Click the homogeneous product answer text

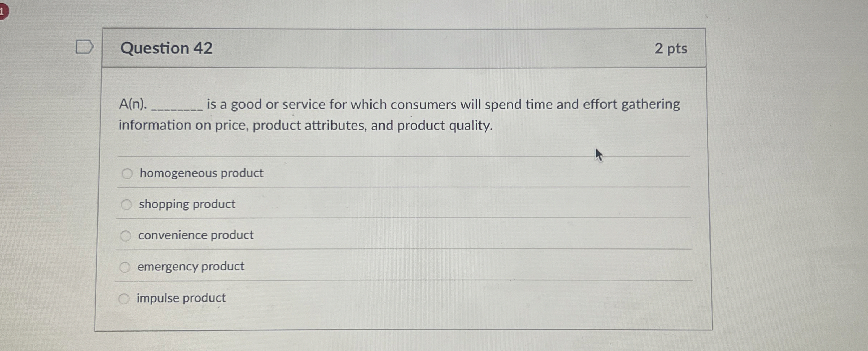(201, 174)
